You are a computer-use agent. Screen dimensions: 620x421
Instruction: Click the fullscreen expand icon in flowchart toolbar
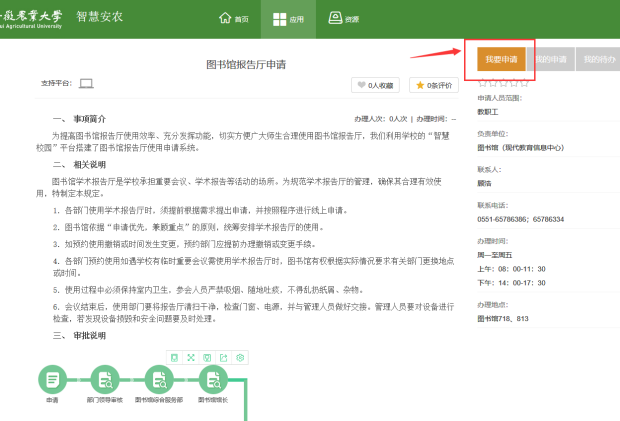click(x=190, y=357)
